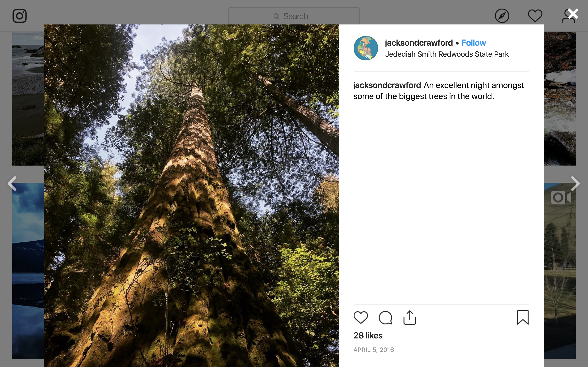
Task: Go to next post with right arrow
Action: (575, 183)
